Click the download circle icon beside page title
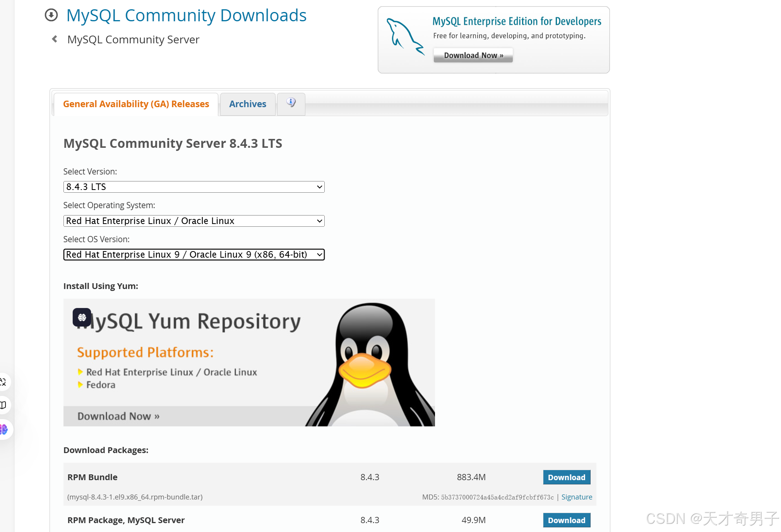Screen dimensions: 781x532 51,15
